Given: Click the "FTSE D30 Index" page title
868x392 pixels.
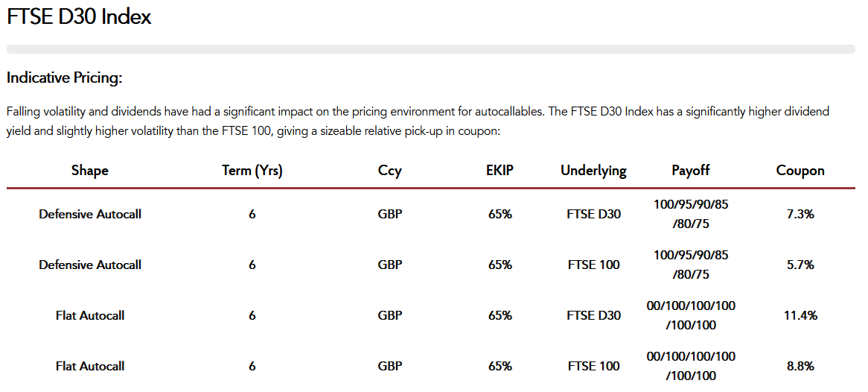Looking at the screenshot, I should point(79,17).
